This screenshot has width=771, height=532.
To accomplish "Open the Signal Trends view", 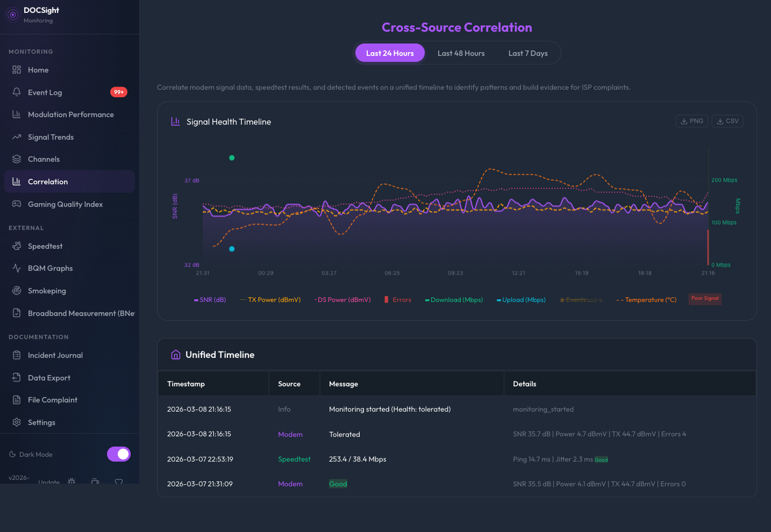I will [x=51, y=136].
